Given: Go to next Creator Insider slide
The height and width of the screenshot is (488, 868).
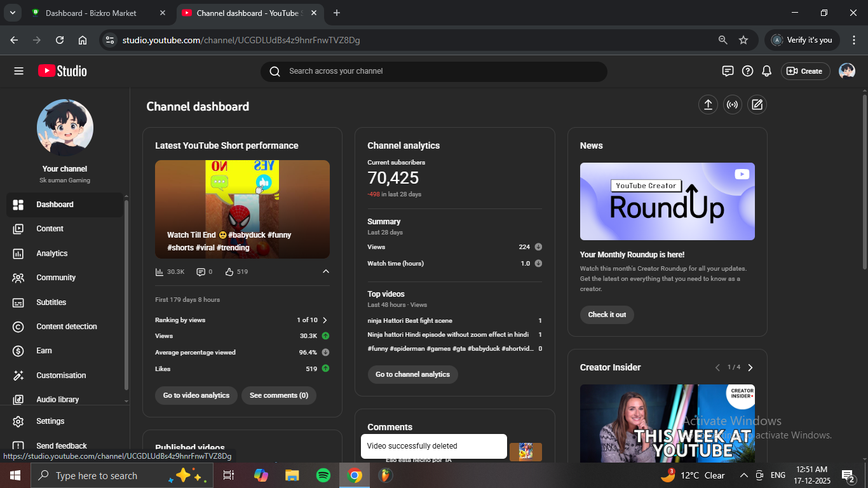Looking at the screenshot, I should [750, 367].
